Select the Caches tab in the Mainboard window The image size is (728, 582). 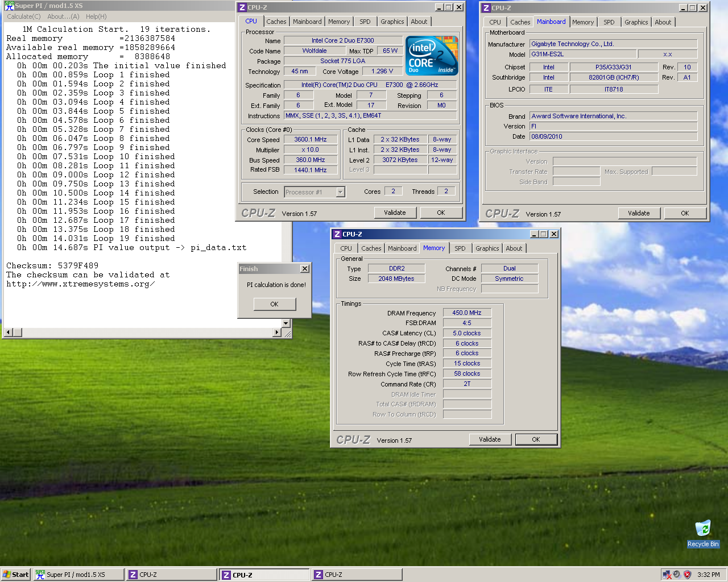pyautogui.click(x=520, y=22)
